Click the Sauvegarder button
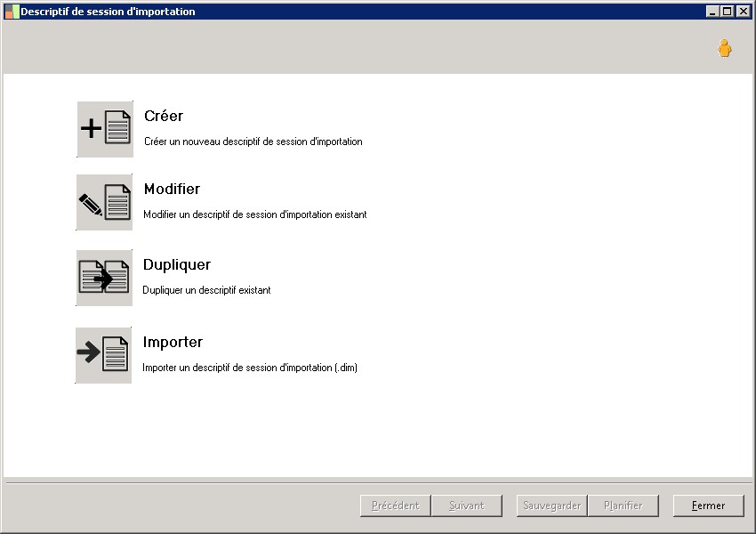This screenshot has width=756, height=534. point(552,506)
